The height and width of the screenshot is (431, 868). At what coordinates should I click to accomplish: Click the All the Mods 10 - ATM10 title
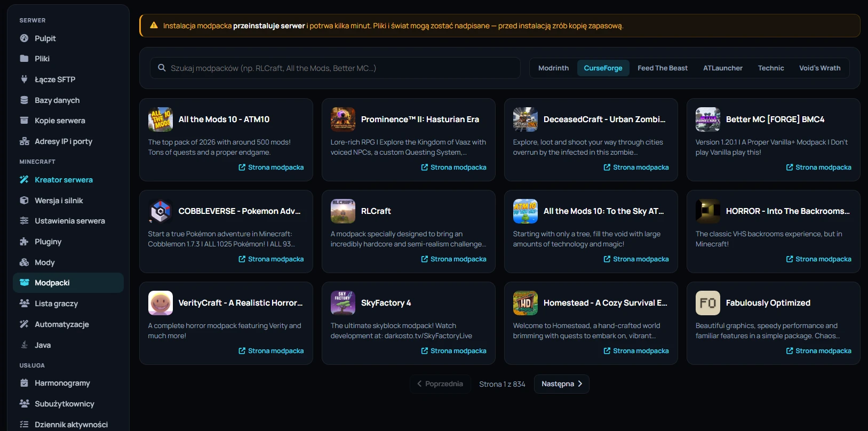coord(224,119)
